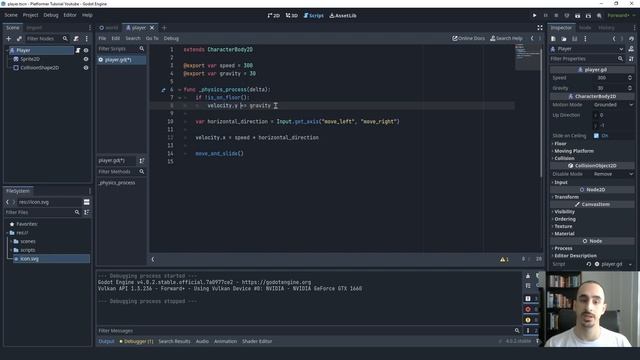Open the Scene menu
Viewport: 640px width, 360px height.
11,15
